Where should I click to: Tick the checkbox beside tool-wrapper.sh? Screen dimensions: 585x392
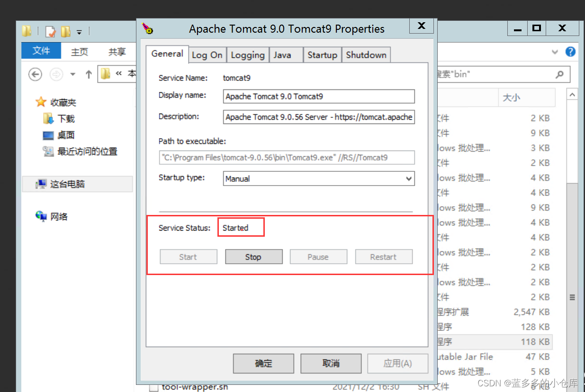(153, 387)
